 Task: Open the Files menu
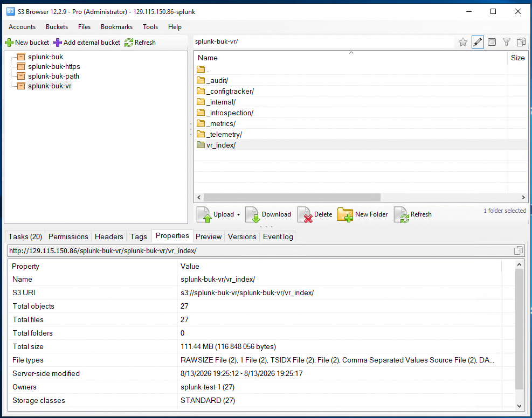click(x=84, y=27)
